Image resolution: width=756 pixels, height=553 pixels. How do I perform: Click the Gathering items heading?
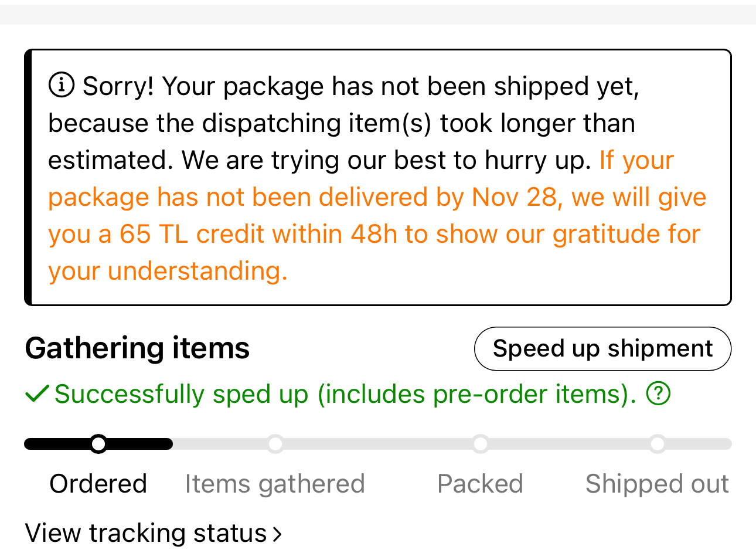pos(137,348)
